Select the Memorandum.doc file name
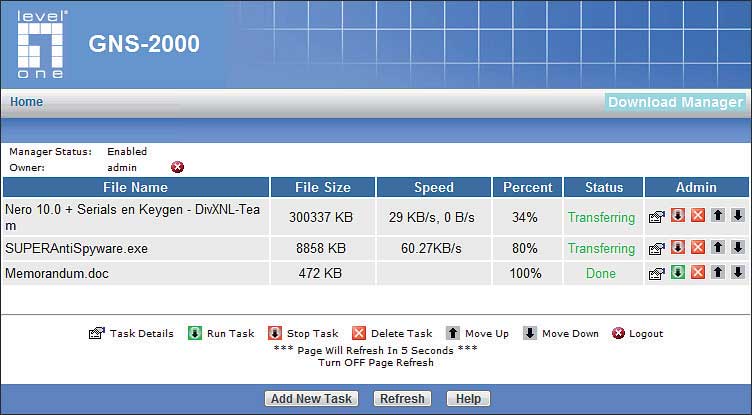Image resolution: width=752 pixels, height=415 pixels. tap(57, 273)
